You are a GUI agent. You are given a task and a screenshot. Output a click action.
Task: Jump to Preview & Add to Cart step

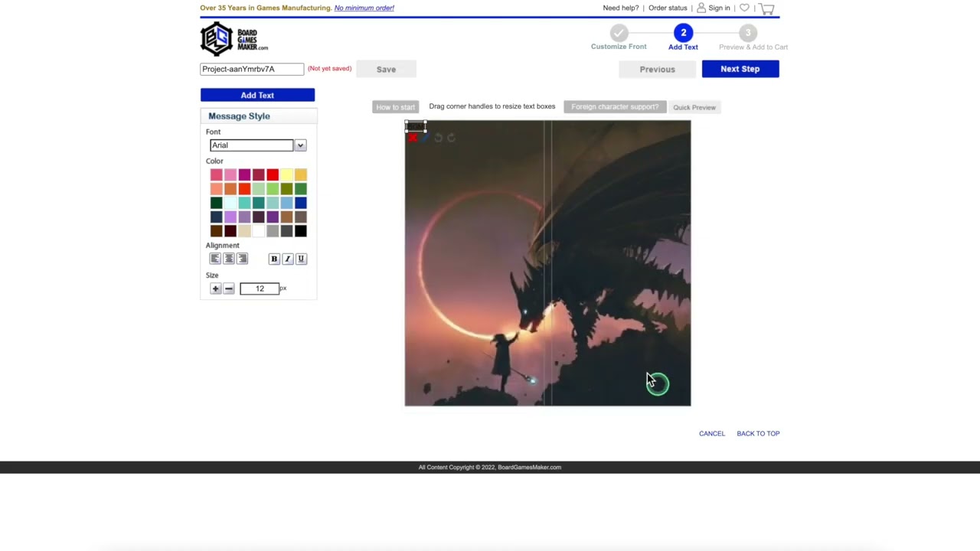pyautogui.click(x=753, y=37)
